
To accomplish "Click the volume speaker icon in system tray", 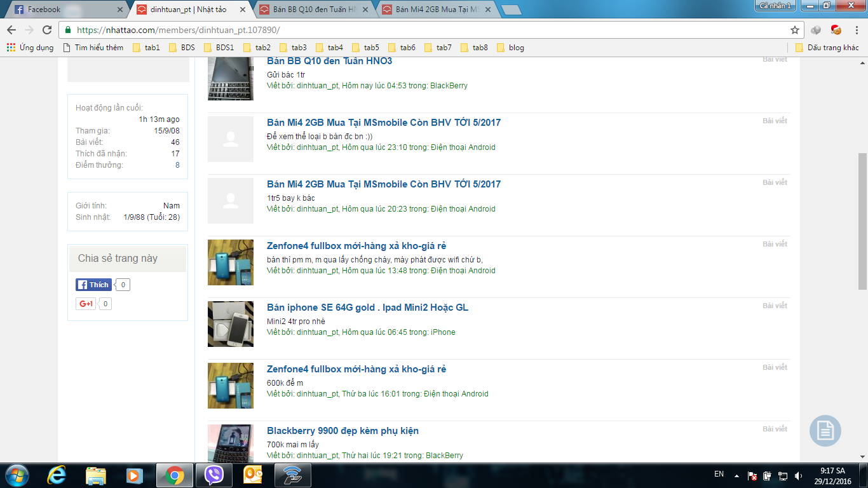I will 798,475.
